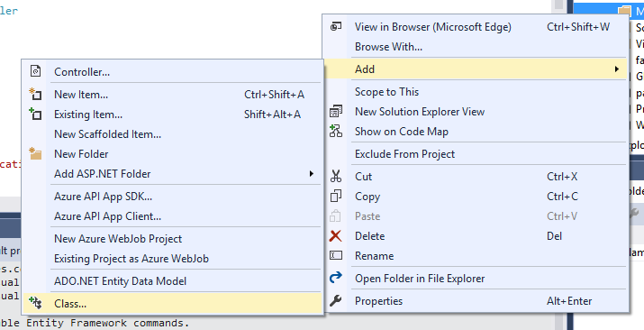Select New Scaffolded Item entry
The image size is (644, 330).
click(107, 134)
